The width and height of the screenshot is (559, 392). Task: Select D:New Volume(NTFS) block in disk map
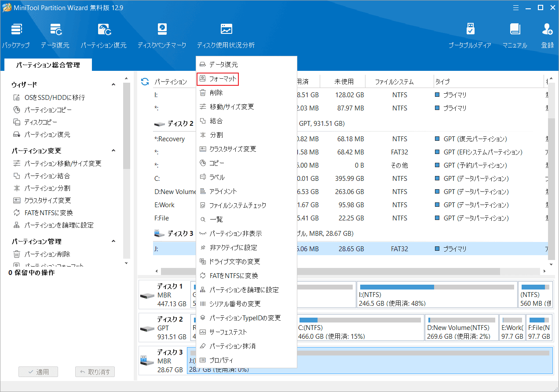tap(462, 327)
